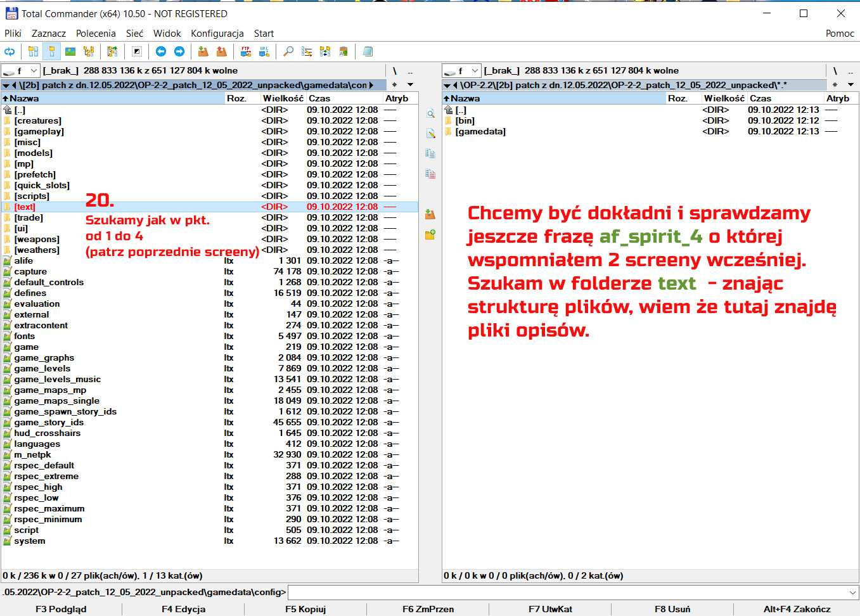Open the Sieć menu
Image resolution: width=860 pixels, height=616 pixels.
(x=134, y=34)
